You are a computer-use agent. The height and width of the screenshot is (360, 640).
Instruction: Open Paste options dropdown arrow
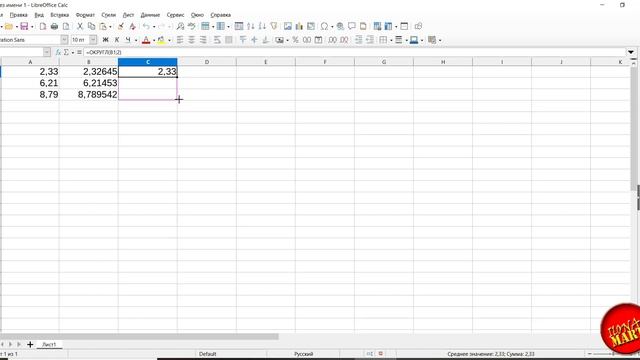(110, 27)
